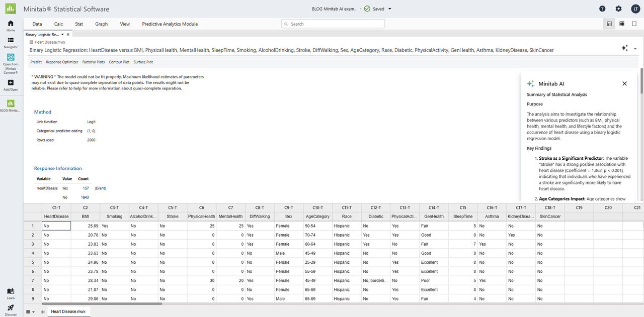Open from Minitab Connect via sidebar icon
This screenshot has height=317, width=644.
tap(10, 58)
